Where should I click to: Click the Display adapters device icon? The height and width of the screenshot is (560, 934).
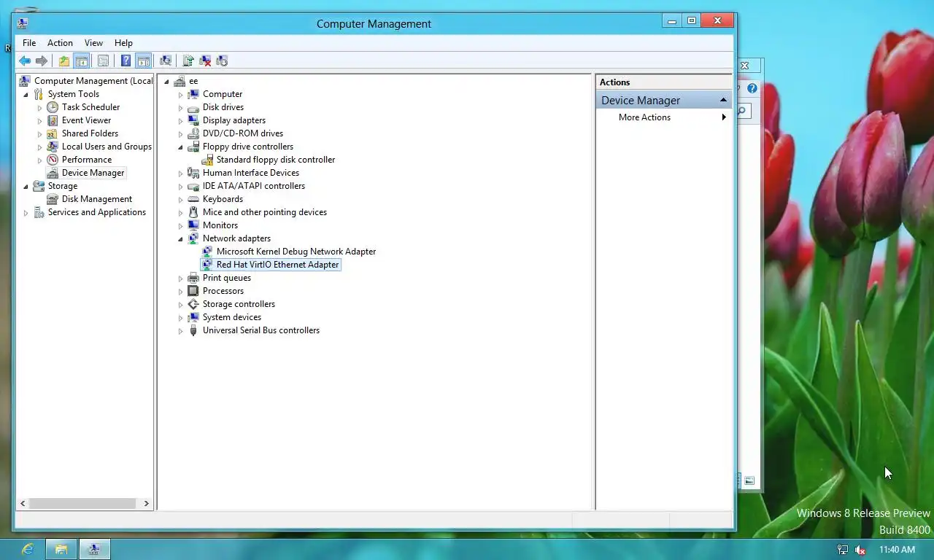tap(193, 120)
